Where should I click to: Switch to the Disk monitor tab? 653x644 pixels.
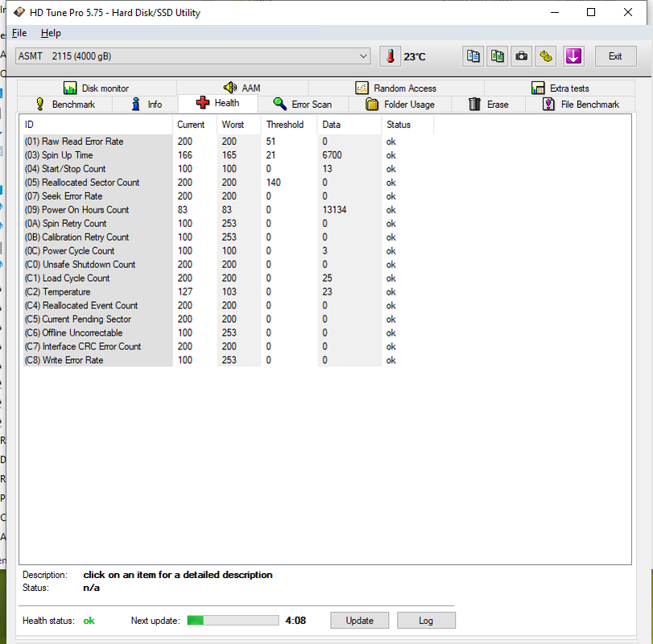97,89
